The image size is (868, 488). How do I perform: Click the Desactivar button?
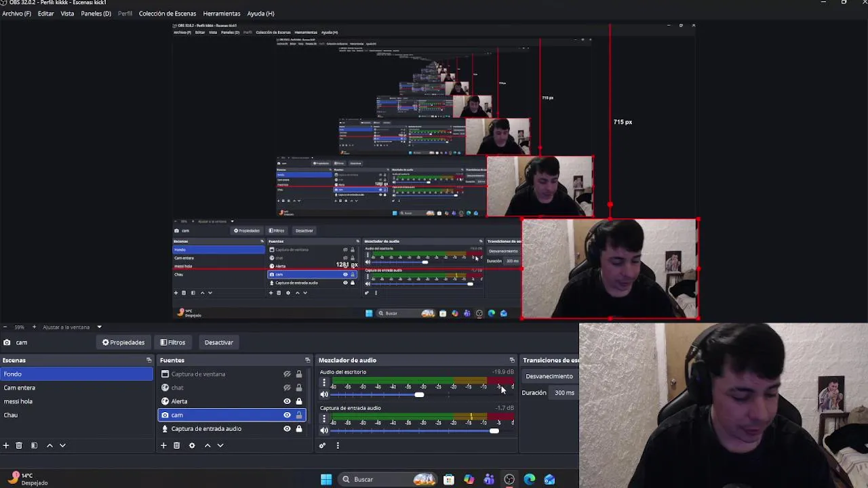pyautogui.click(x=219, y=342)
